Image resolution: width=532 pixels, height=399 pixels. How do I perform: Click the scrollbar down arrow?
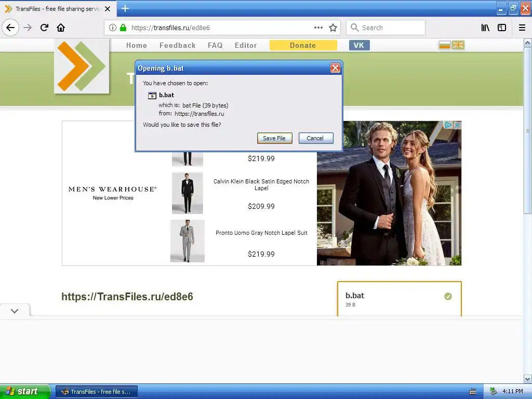527,379
